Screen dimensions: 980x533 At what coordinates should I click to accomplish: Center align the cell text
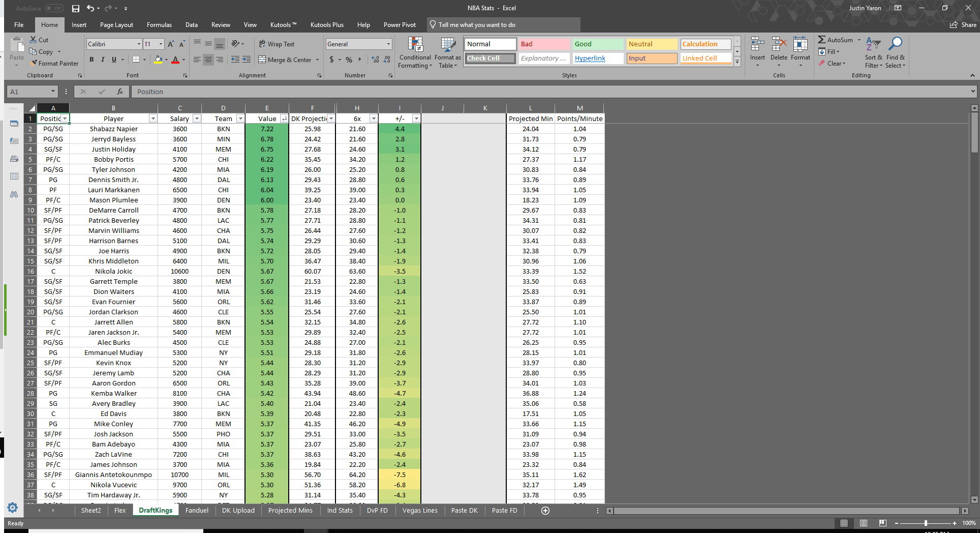coord(208,60)
